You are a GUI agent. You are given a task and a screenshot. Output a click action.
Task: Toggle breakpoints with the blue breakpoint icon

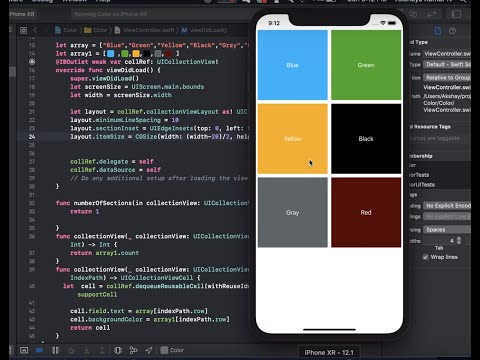(40, 350)
